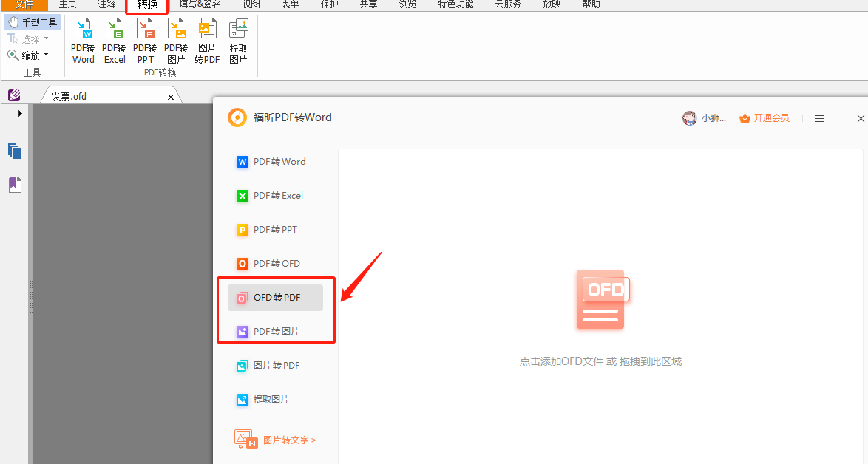Image resolution: width=868 pixels, height=464 pixels.
Task: Select the PDF转图片 conversion tool
Action: pos(176,41)
